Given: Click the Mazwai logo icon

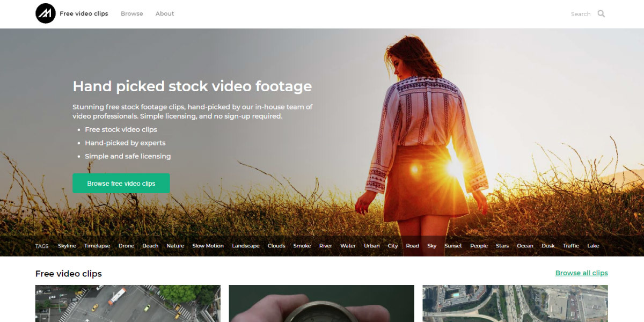Looking at the screenshot, I should point(46,13).
